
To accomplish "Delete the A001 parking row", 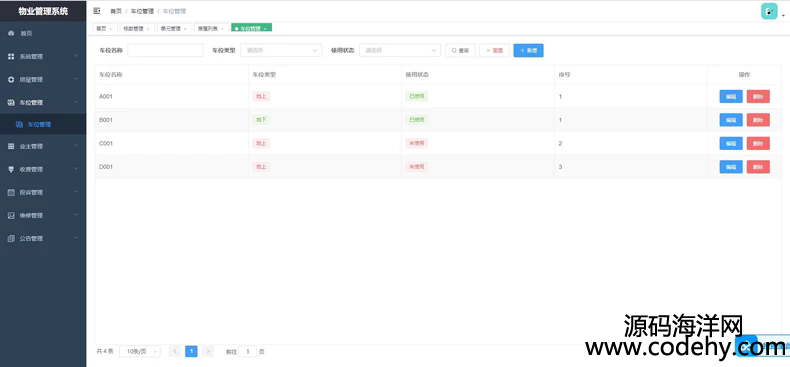I will click(758, 96).
